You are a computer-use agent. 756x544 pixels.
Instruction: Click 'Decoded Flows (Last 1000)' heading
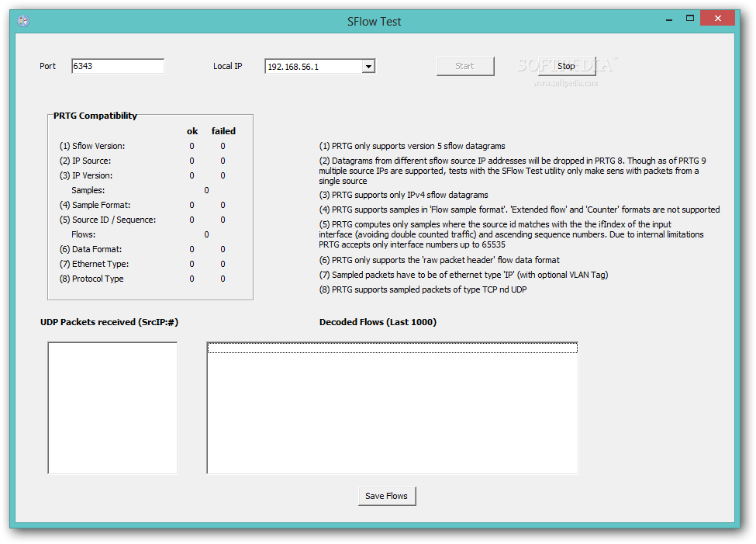(x=378, y=322)
